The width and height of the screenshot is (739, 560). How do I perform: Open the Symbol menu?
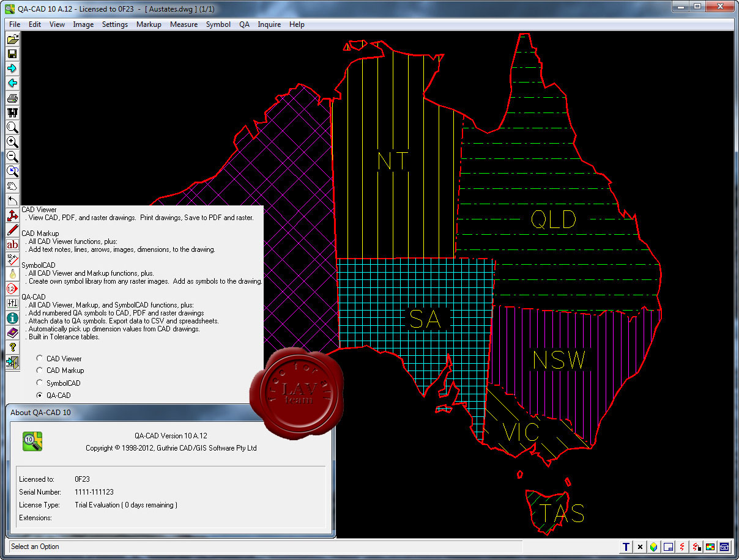(218, 24)
